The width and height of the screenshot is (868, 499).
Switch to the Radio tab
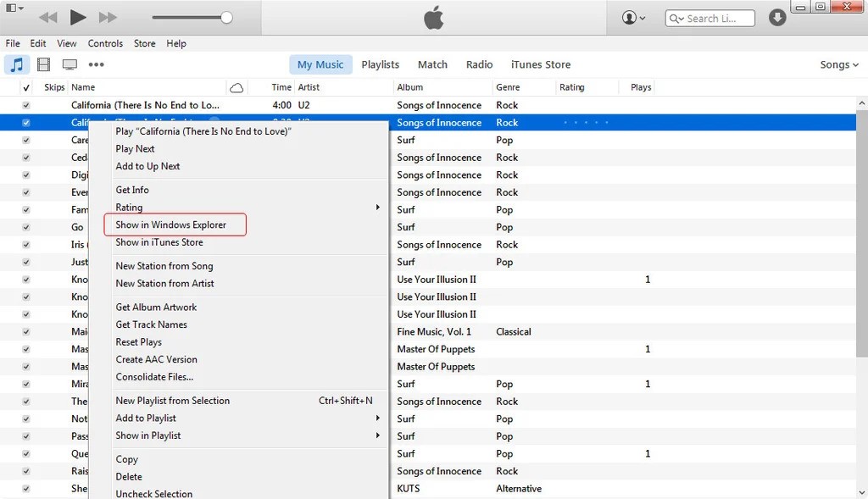[479, 64]
